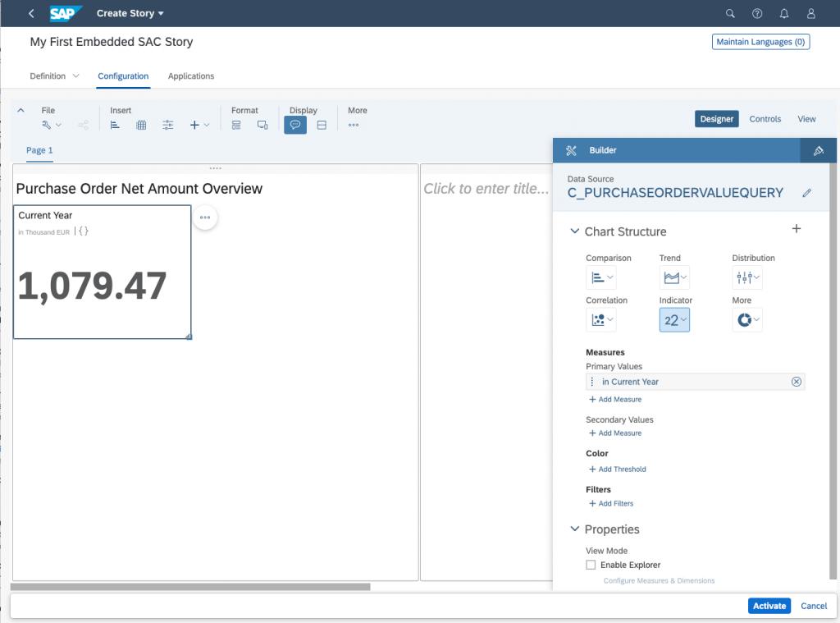
Task: Open the Trend chart type dropdown
Action: 674,277
